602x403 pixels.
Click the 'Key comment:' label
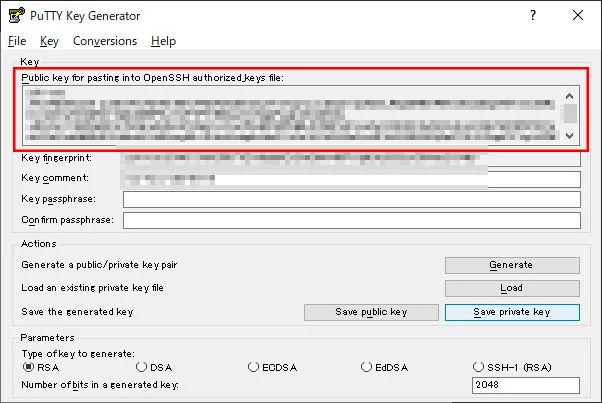click(x=55, y=178)
